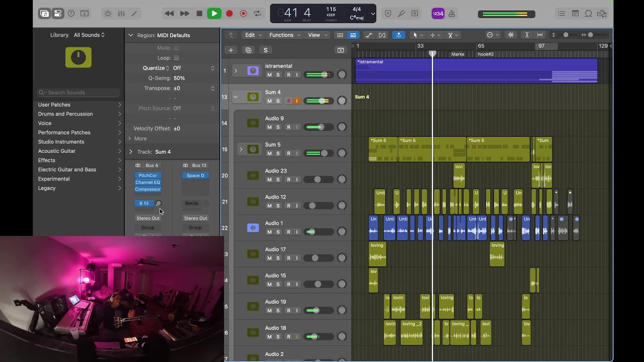Fast forward the playhead
The width and height of the screenshot is (644, 362).
click(185, 14)
